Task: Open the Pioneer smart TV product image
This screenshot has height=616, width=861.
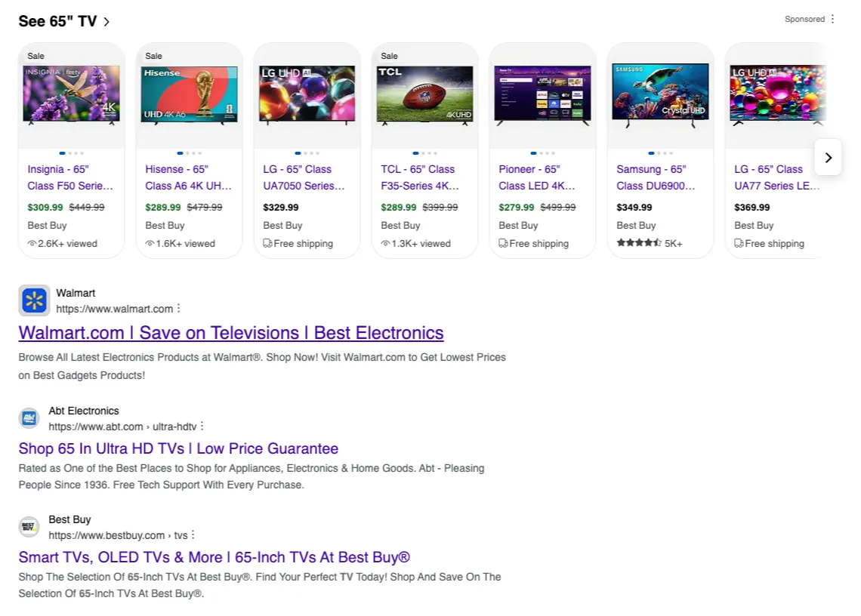Action: pyautogui.click(x=542, y=95)
